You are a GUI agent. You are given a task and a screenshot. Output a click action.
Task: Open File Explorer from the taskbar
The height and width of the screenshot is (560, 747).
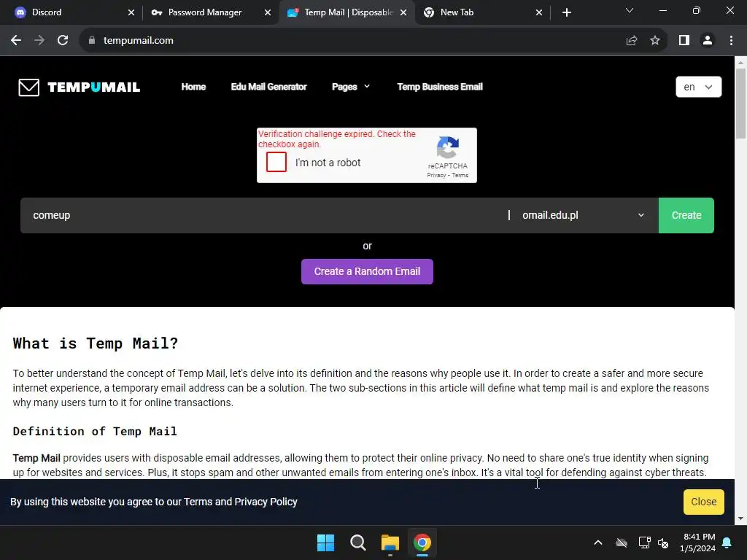[390, 542]
